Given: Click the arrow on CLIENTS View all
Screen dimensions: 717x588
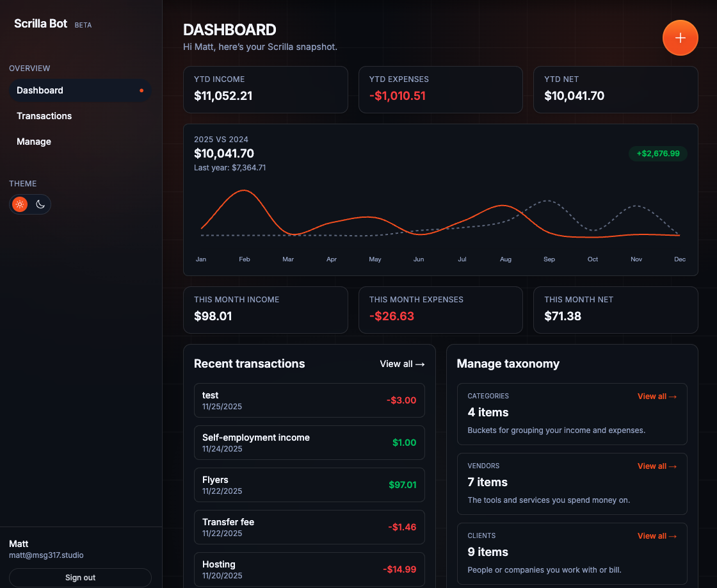Looking at the screenshot, I should 673,536.
